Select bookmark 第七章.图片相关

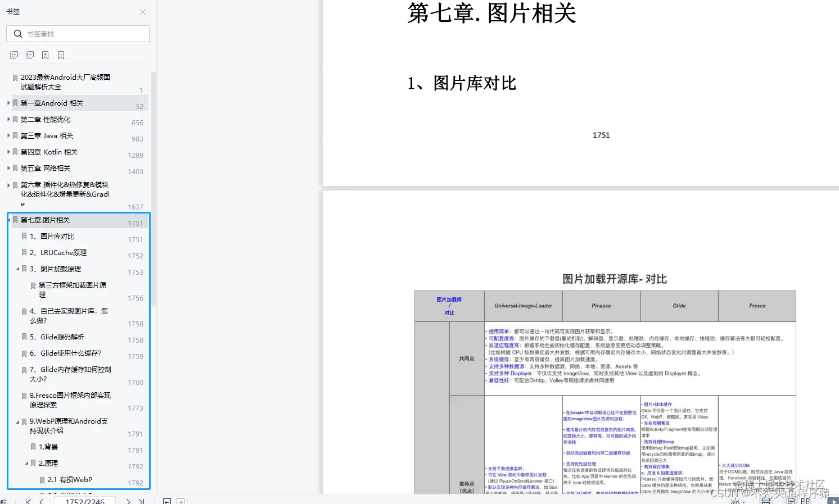point(53,220)
